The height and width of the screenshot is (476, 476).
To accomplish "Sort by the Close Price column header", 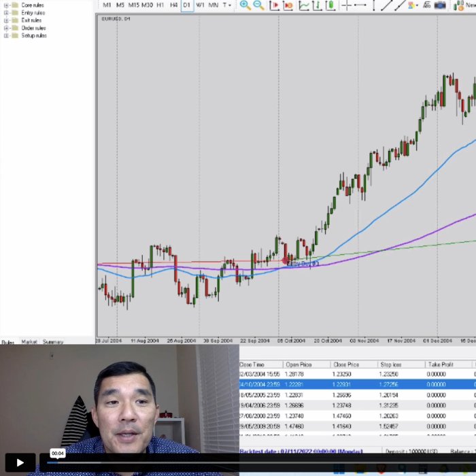I will tap(354, 364).
